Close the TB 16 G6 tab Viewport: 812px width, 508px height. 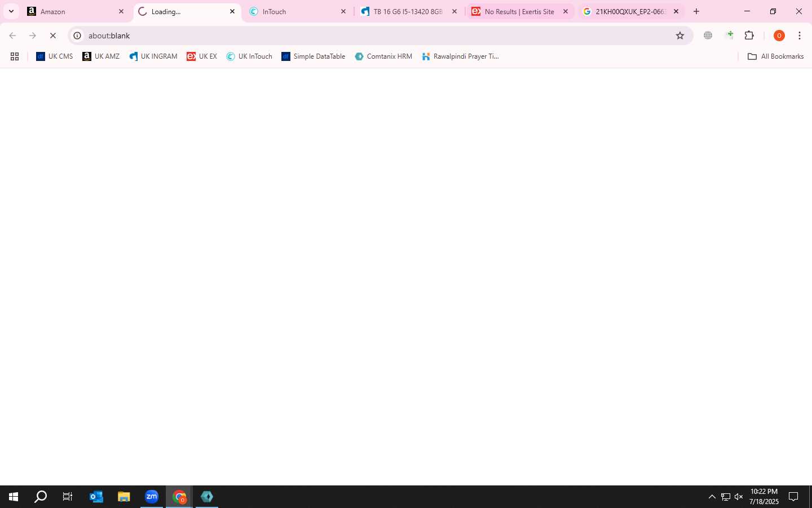pyautogui.click(x=454, y=11)
